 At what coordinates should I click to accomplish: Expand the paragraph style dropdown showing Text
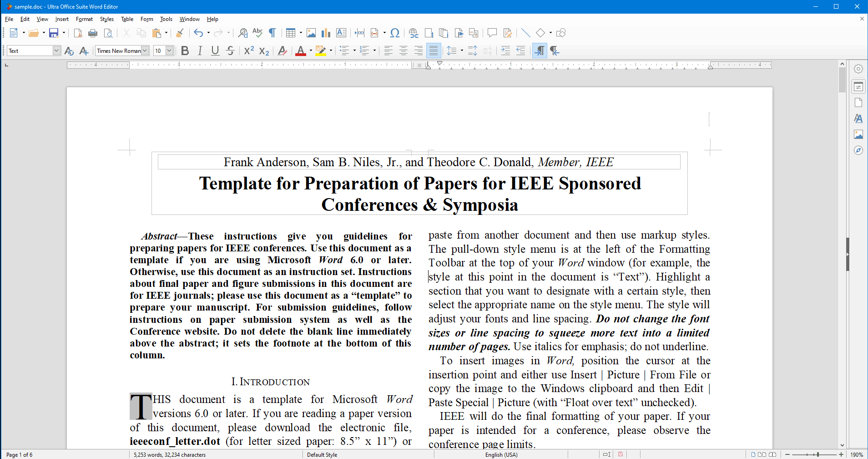(57, 51)
